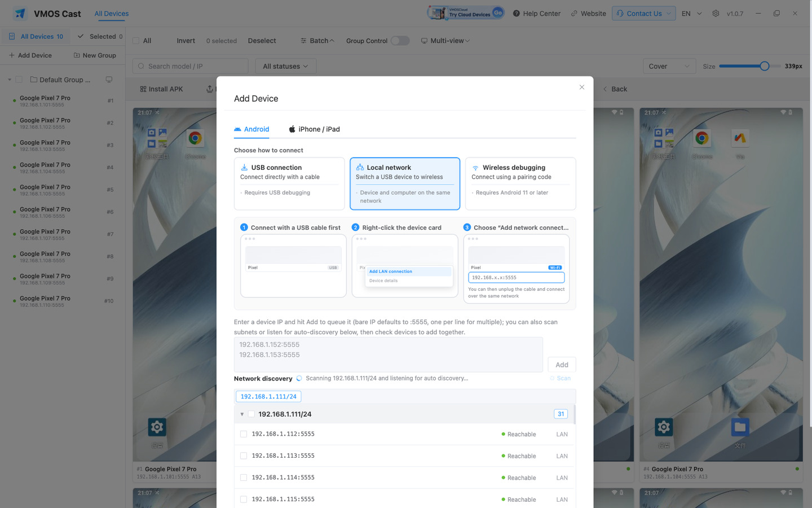Click the Website link chain icon
This screenshot has height=508, width=812.
[574, 14]
